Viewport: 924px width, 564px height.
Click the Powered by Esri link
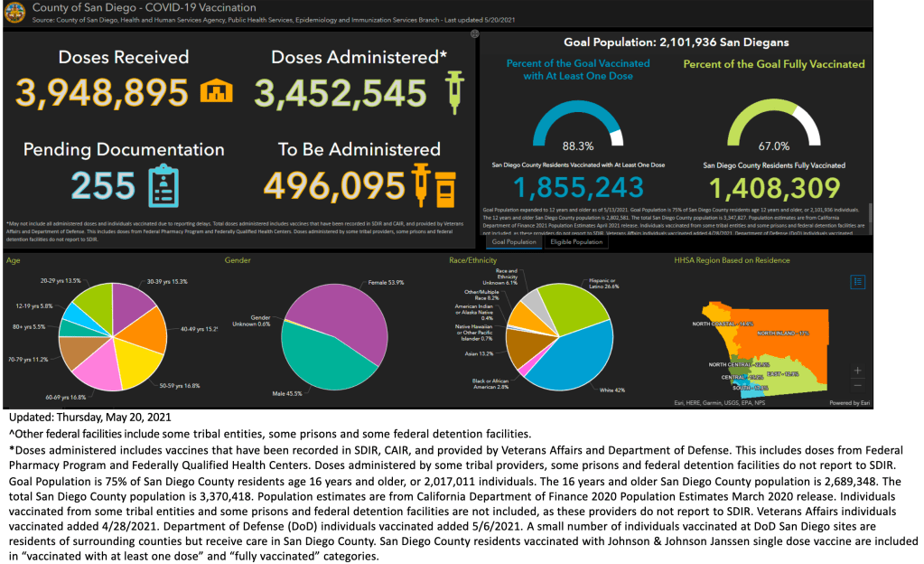(x=848, y=402)
